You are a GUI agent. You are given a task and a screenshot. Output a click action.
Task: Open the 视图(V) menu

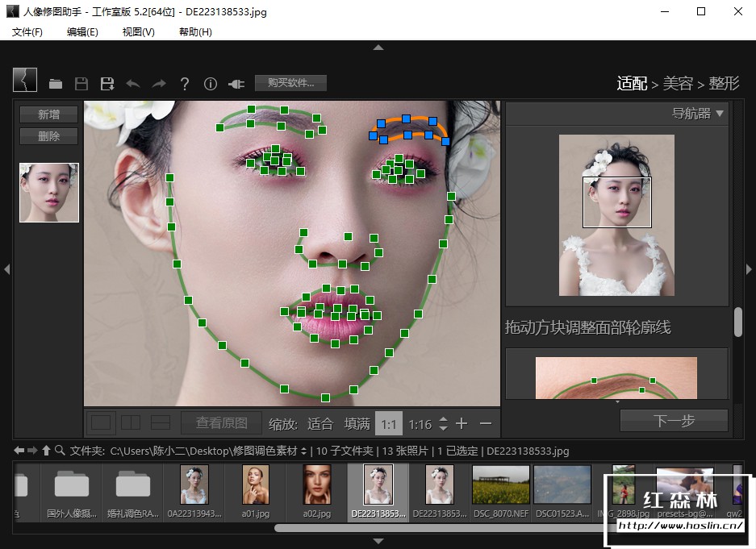point(138,31)
